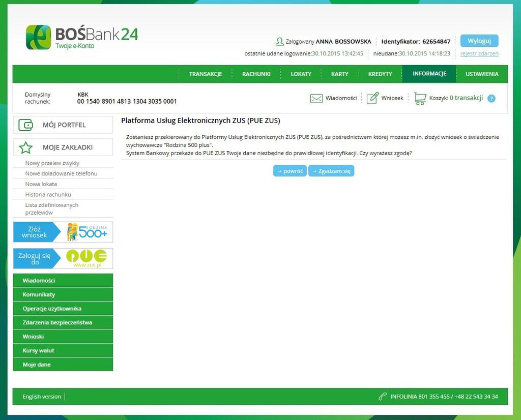Viewport: 521px width, 420px height.
Task: Log out with the Wyloguj button
Action: pos(479,41)
